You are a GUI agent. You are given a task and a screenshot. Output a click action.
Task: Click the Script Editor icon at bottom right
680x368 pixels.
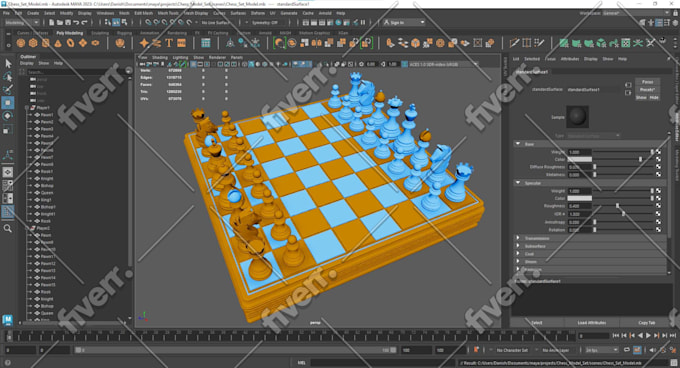pos(673,363)
